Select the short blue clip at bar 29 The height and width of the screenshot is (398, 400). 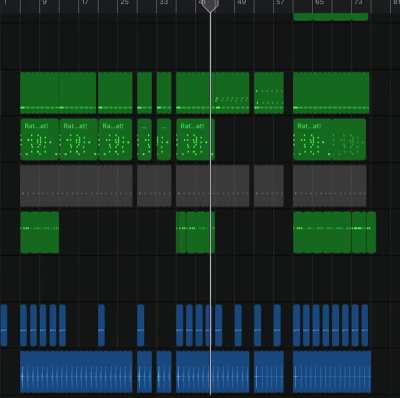tap(141, 325)
